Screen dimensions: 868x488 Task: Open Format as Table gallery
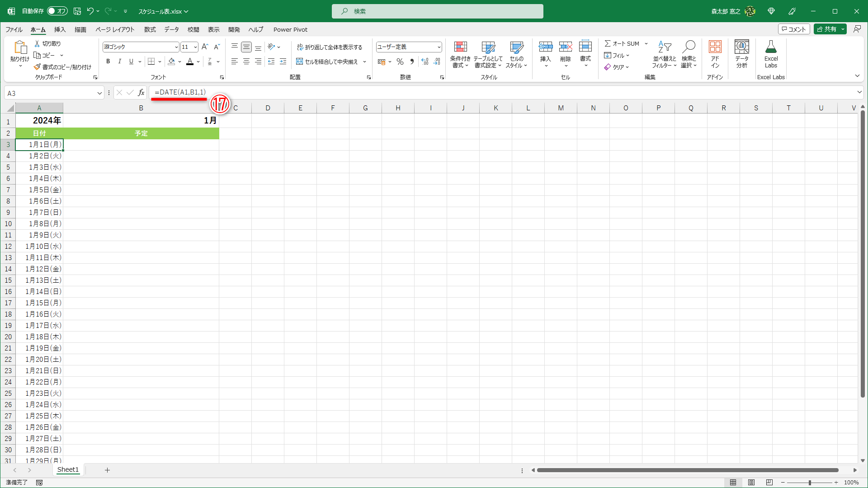coord(488,55)
